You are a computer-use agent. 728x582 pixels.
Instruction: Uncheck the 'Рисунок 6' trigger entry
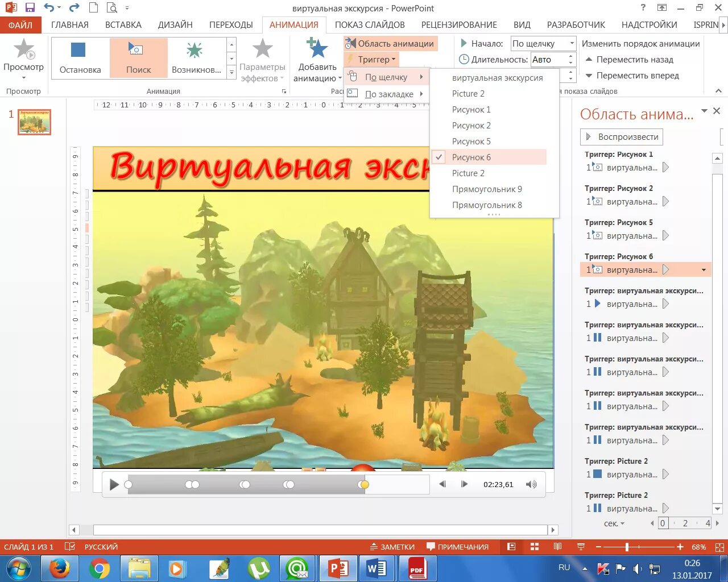tap(489, 157)
